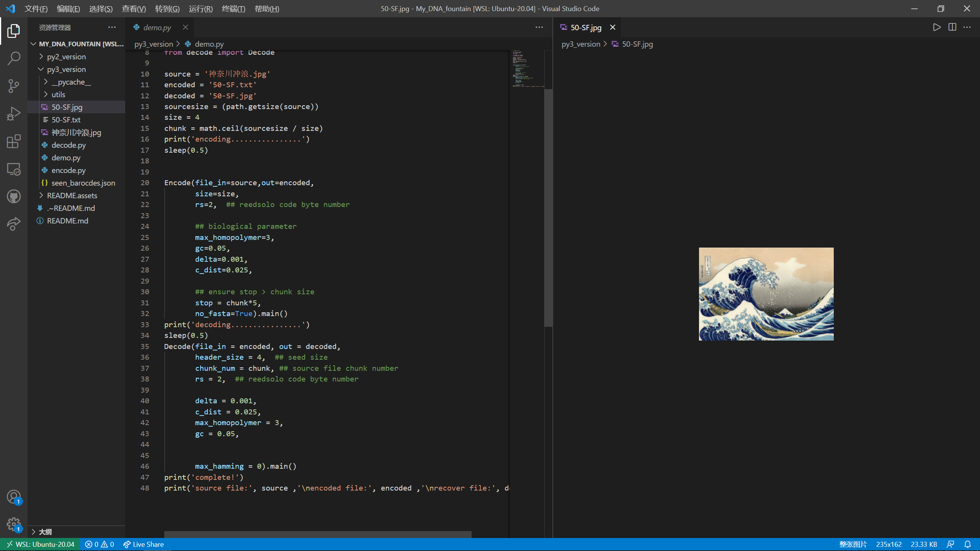Expand the README.assets folder
The height and width of the screenshot is (551, 980).
[72, 196]
